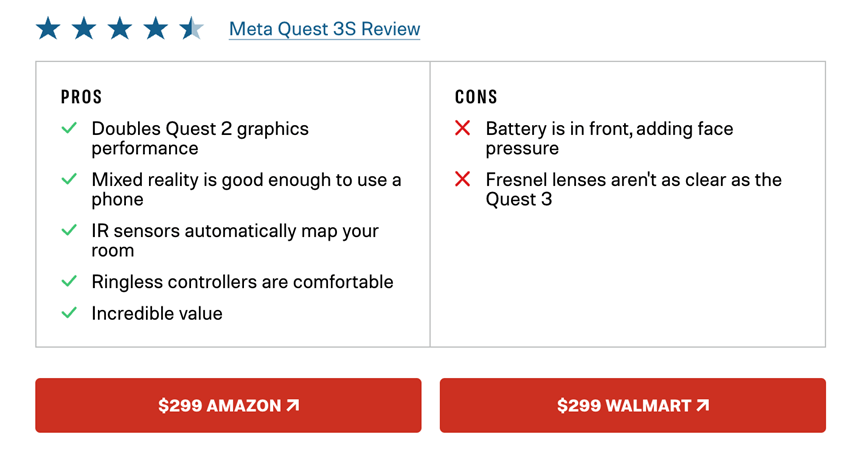Viewport: 865px width, 451px height.
Task: Click checkmark next to Mixed reality pro
Action: point(69,179)
